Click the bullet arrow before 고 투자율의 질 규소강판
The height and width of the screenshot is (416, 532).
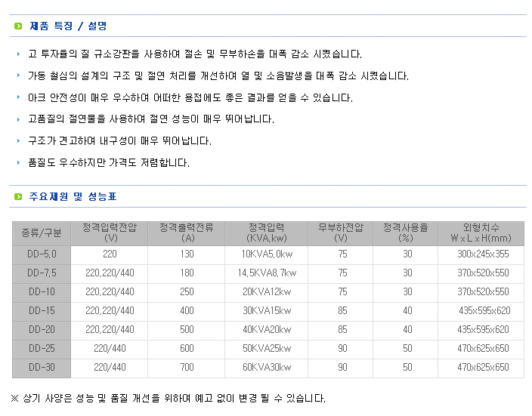click(x=19, y=54)
